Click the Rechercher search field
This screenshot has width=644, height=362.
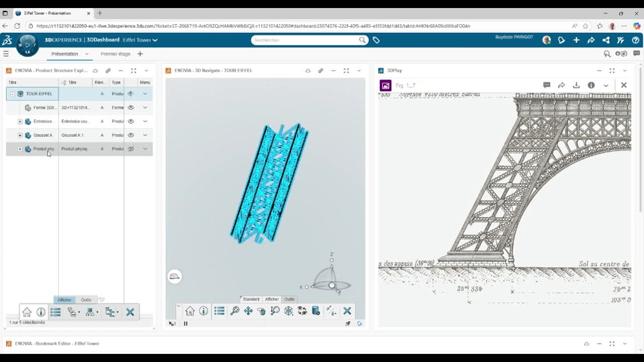point(306,40)
